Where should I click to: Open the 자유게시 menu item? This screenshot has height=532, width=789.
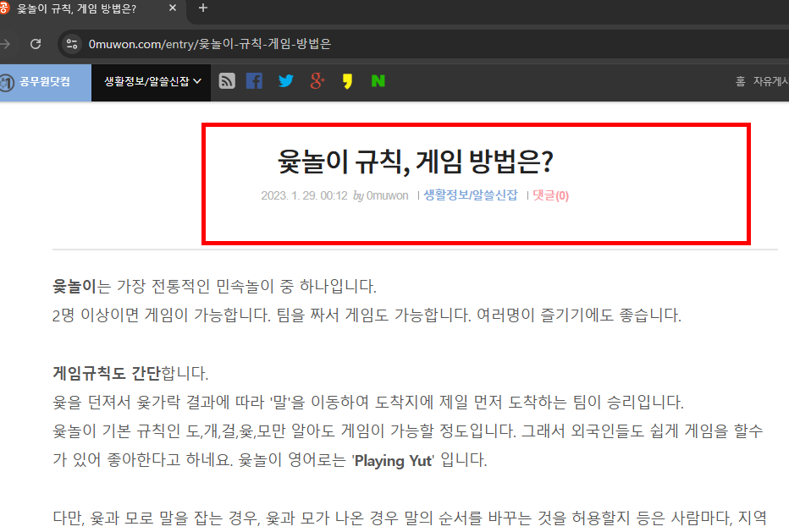[773, 80]
